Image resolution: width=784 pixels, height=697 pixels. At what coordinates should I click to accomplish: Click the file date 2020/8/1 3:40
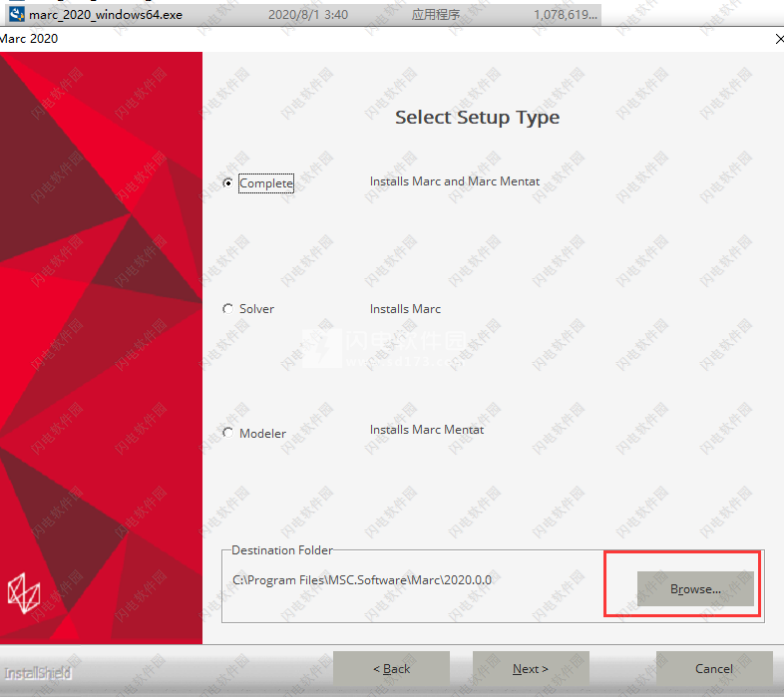click(308, 15)
